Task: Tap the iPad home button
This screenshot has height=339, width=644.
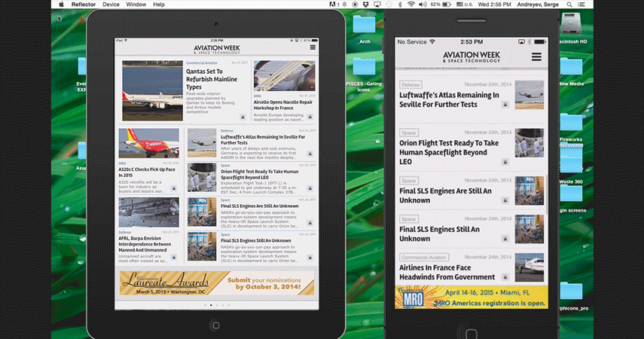Action: [216, 325]
